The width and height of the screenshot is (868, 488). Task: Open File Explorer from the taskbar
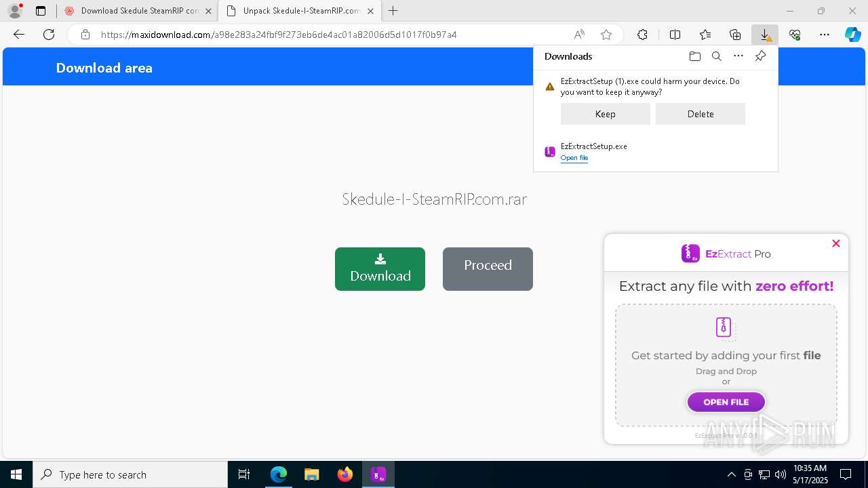click(x=311, y=474)
